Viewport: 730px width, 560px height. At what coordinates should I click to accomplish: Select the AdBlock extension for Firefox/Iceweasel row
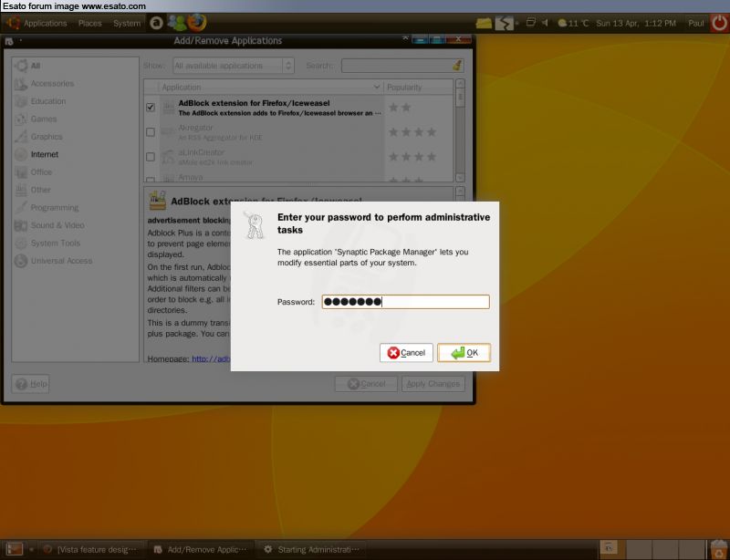point(298,108)
